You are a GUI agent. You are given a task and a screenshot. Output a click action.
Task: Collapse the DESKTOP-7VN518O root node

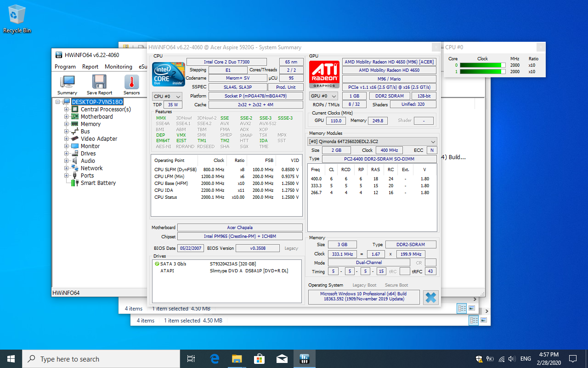point(58,102)
